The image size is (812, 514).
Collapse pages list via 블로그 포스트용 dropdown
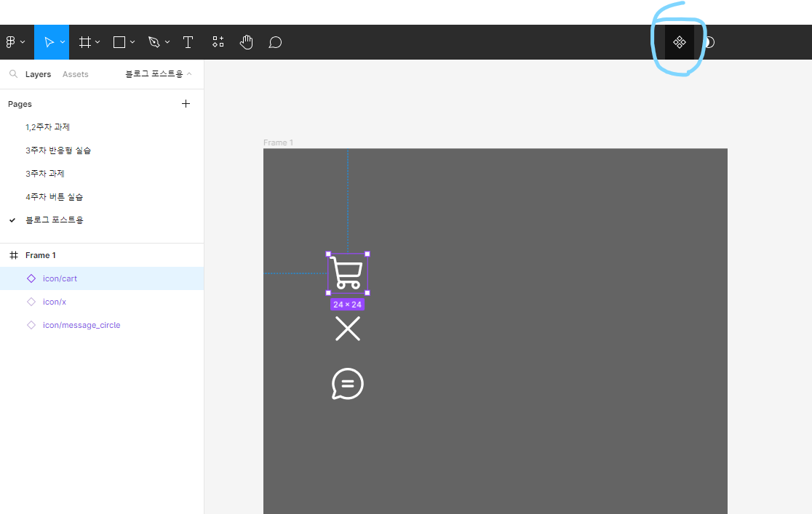point(159,74)
